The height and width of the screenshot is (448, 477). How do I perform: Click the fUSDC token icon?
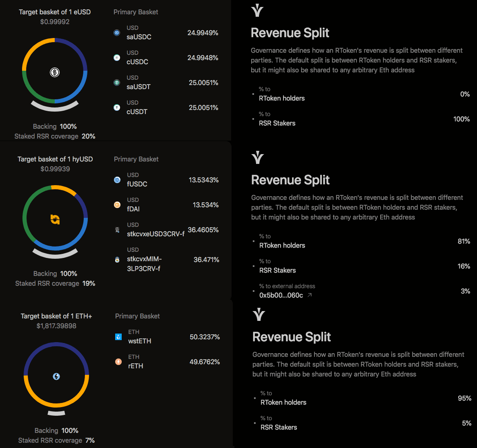[x=117, y=180]
